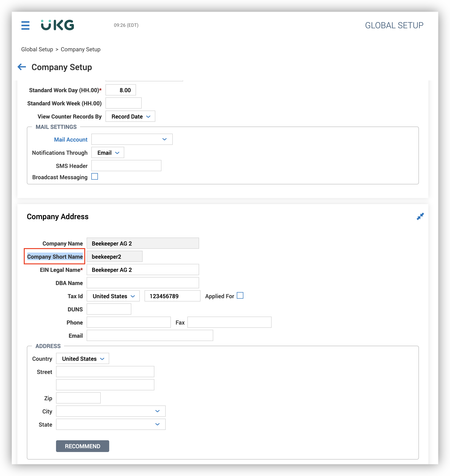Open the State dropdown

pos(111,424)
